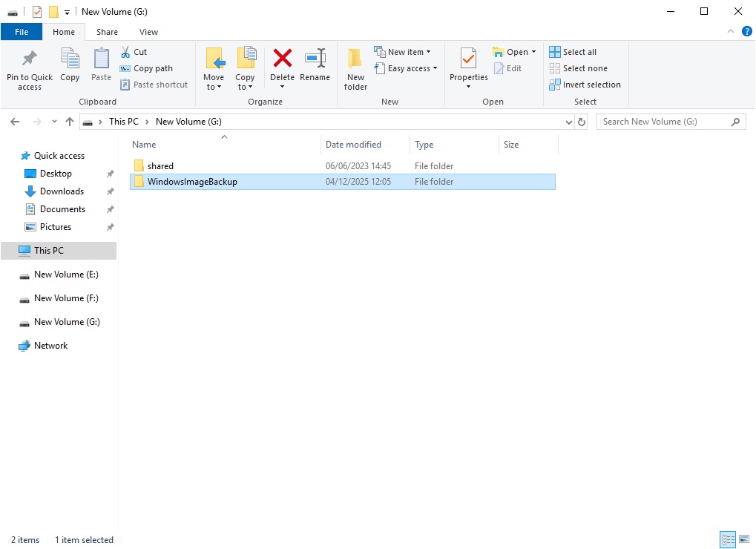
Task: Open the Easy access dropdown
Action: click(412, 68)
